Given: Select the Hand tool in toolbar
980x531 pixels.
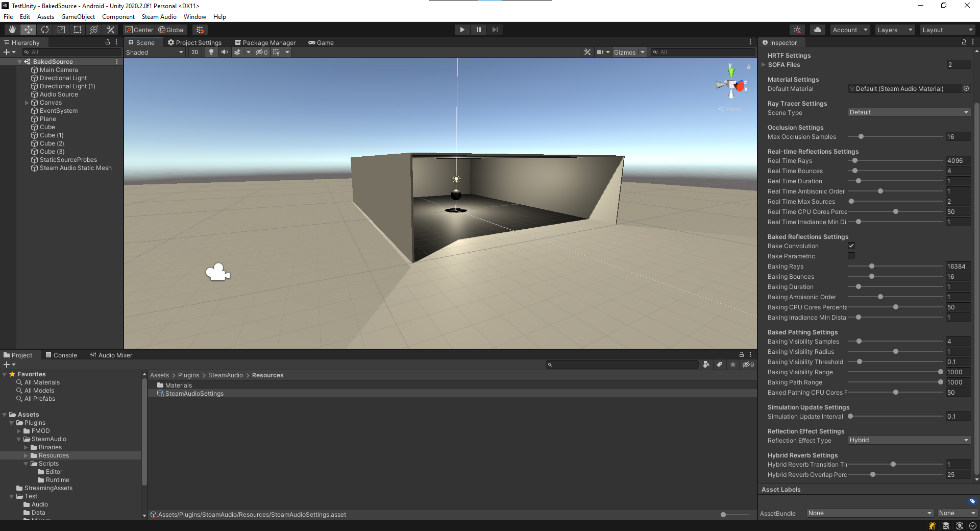Looking at the screenshot, I should [x=12, y=30].
